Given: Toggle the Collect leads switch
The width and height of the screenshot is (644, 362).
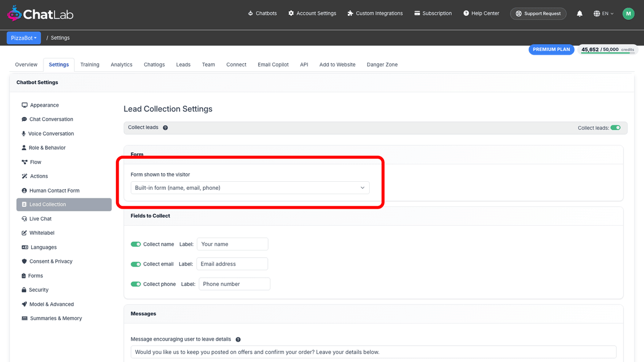Looking at the screenshot, I should 616,128.
